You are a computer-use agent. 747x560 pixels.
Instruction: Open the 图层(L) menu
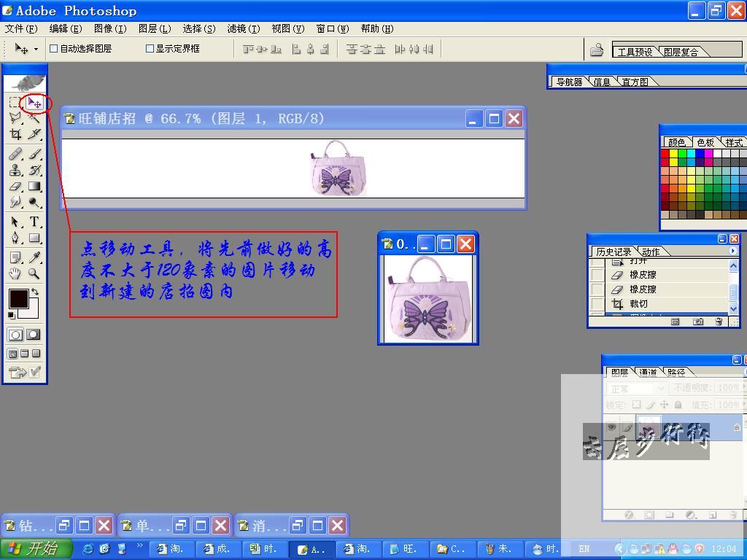pos(155,29)
